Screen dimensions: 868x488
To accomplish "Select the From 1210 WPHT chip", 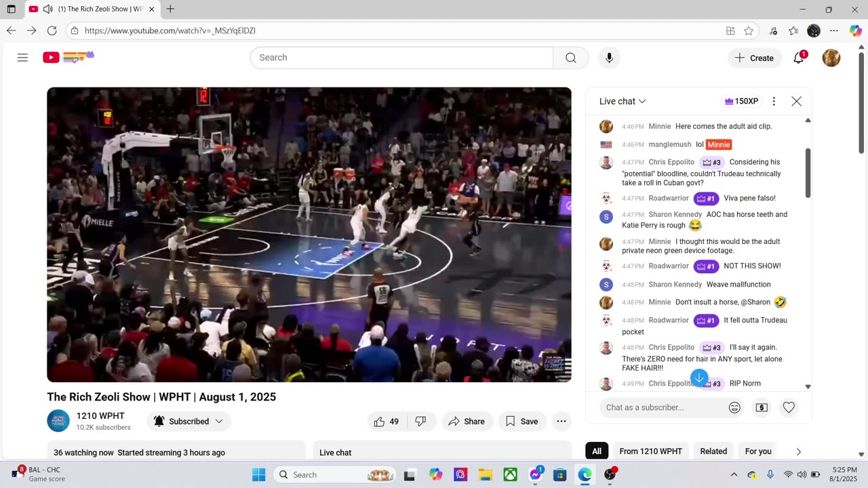I will click(x=650, y=451).
